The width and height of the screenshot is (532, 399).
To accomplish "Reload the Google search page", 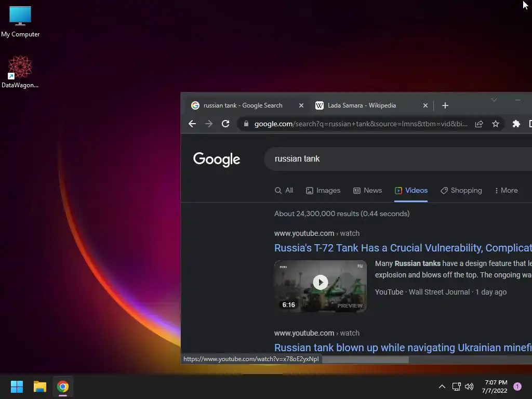I will click(x=225, y=124).
